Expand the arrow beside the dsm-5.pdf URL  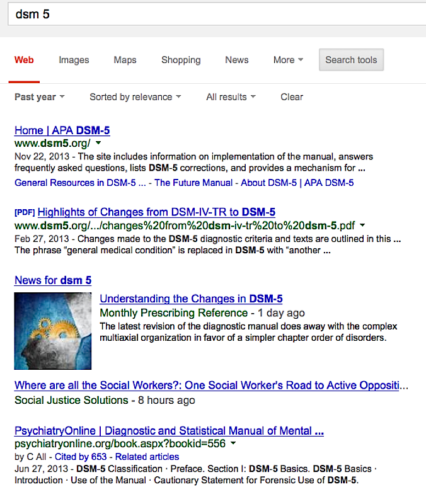coord(362,226)
